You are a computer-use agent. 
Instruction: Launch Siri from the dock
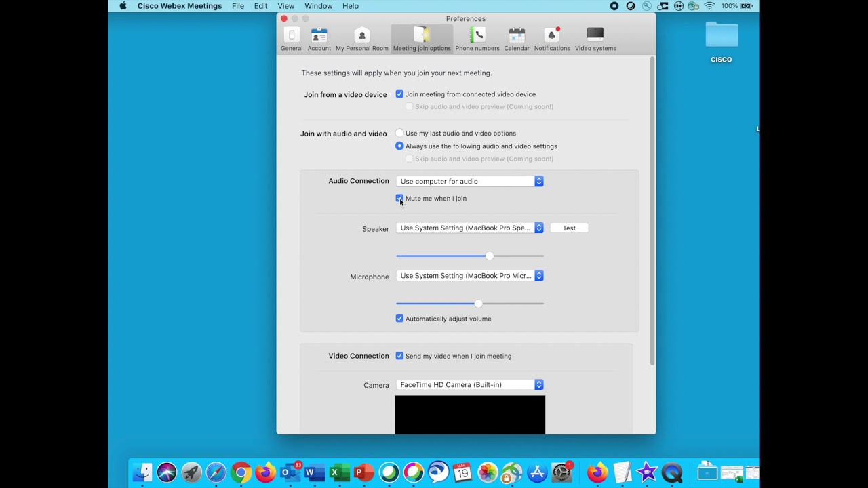point(167,472)
